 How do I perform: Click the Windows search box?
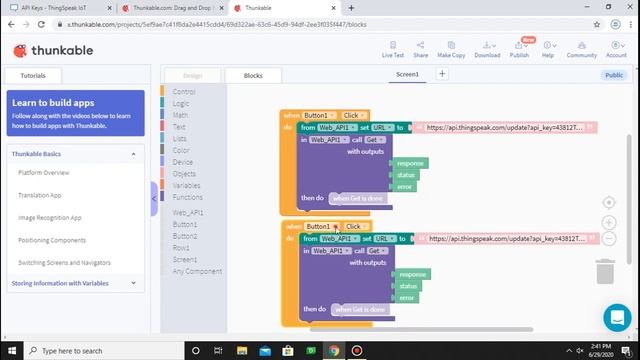tap(104, 351)
